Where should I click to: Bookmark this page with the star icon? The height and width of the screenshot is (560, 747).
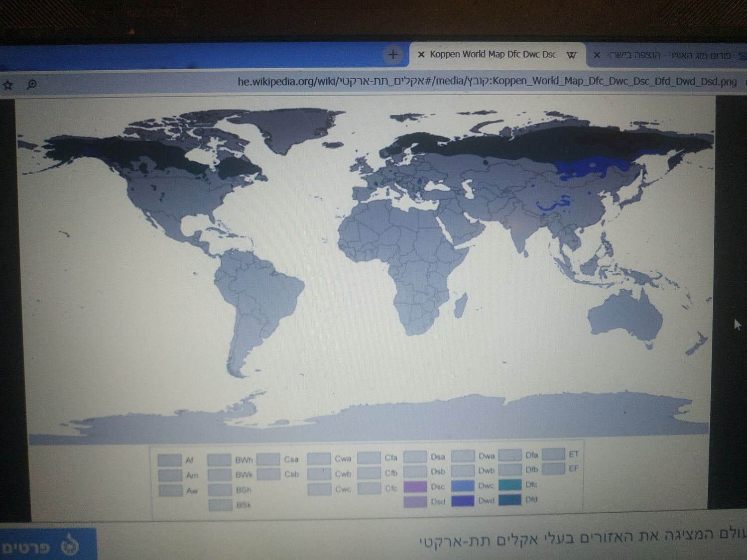point(8,85)
